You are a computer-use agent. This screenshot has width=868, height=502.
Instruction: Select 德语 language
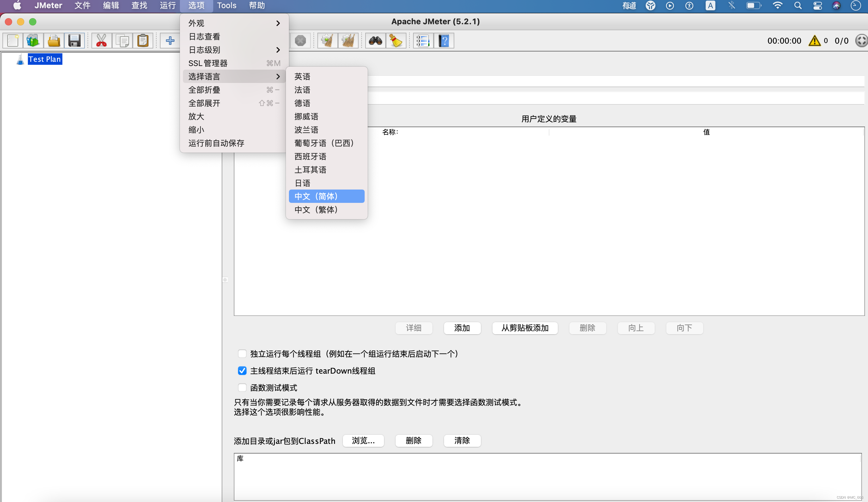[x=326, y=103]
